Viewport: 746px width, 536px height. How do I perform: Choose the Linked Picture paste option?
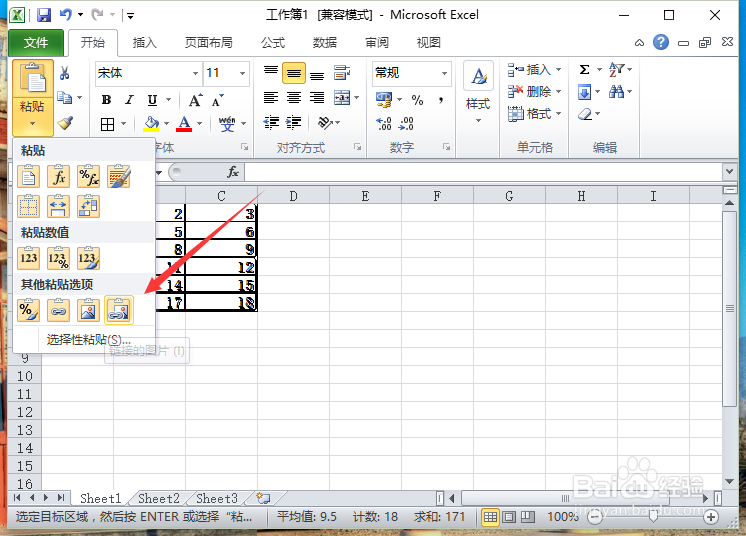118,310
